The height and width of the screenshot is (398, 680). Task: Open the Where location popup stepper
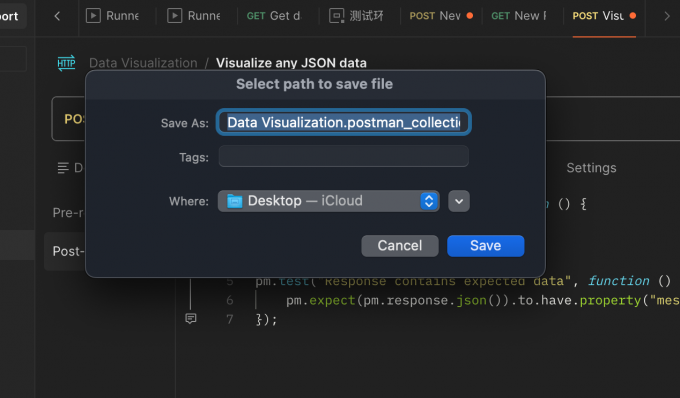(429, 201)
